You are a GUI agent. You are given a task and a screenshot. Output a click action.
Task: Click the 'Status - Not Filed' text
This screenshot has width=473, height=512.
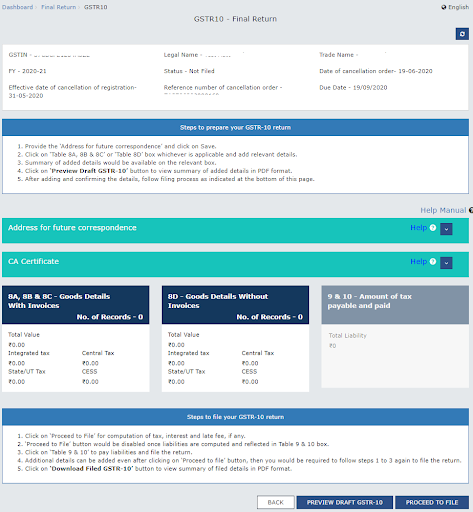[x=189, y=71]
